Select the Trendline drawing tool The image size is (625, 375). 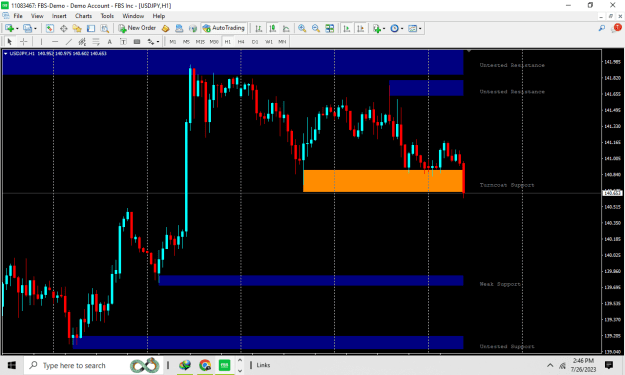coord(69,41)
